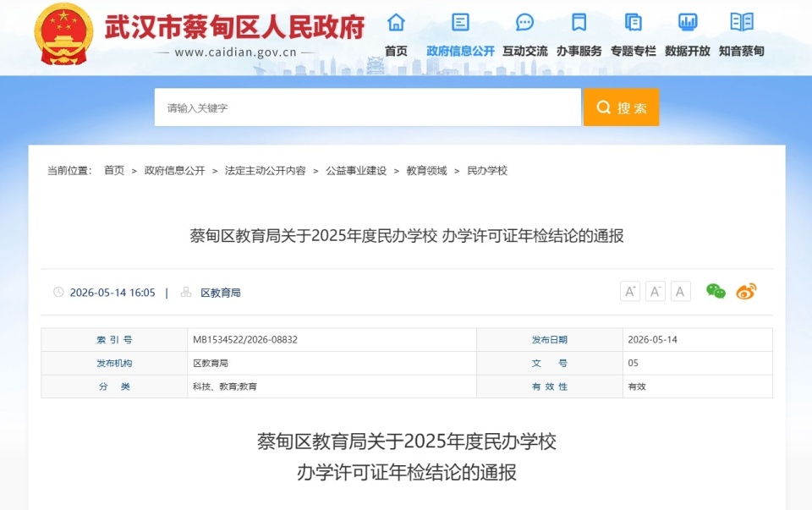
Task: Share article via WeChat icon
Action: 716,291
